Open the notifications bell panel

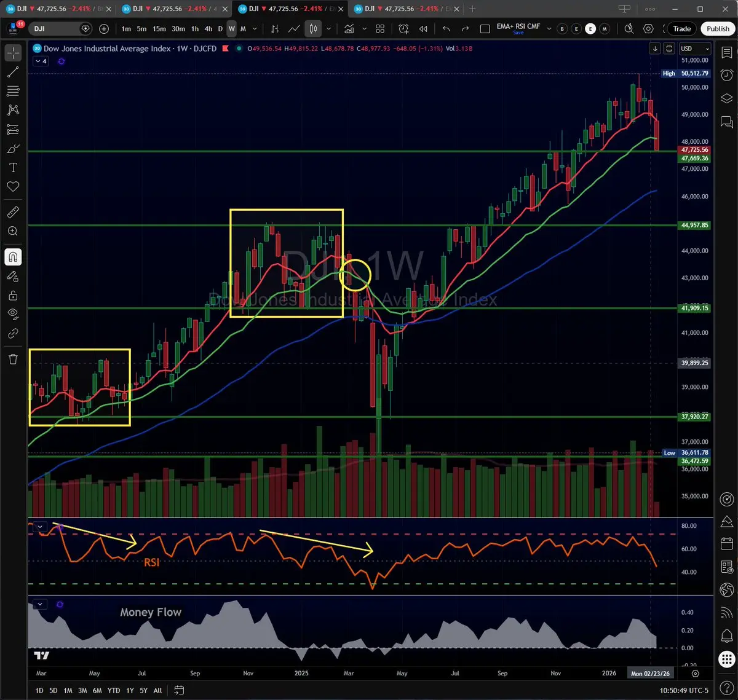tap(726, 635)
